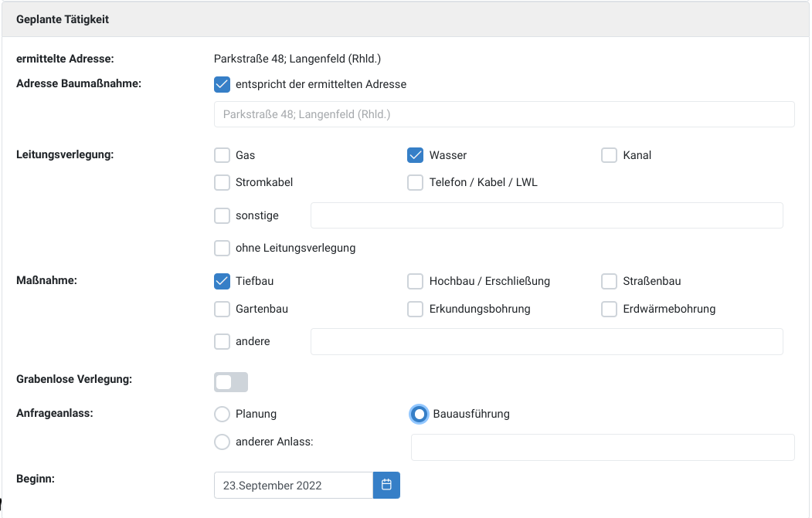The image size is (812, 518).
Task: Select the Planung radio button
Action: click(223, 414)
